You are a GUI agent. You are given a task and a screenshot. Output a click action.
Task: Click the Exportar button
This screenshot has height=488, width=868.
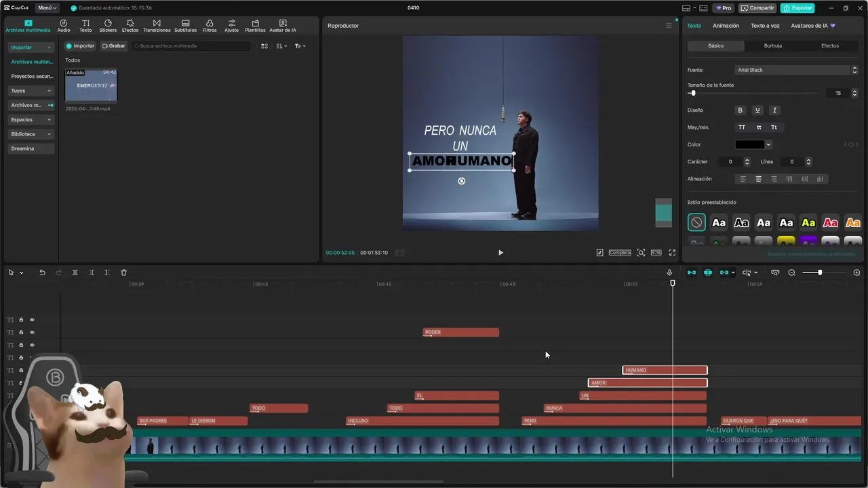click(797, 8)
